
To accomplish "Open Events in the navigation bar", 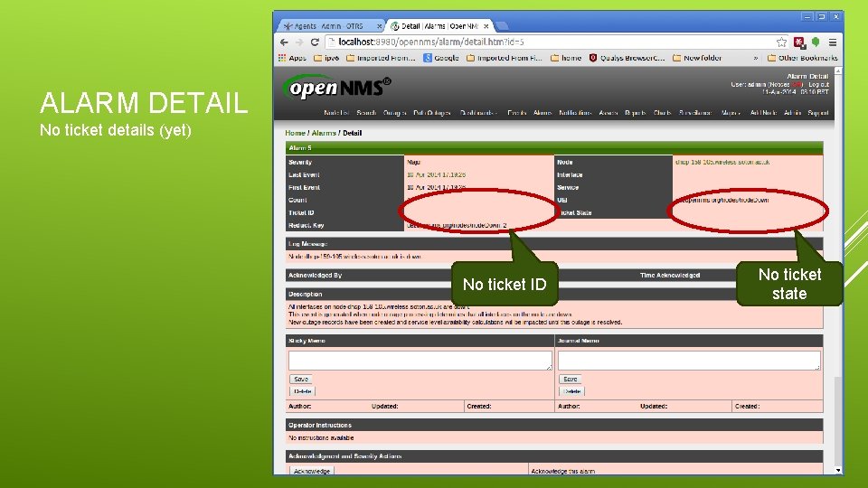I will point(517,113).
